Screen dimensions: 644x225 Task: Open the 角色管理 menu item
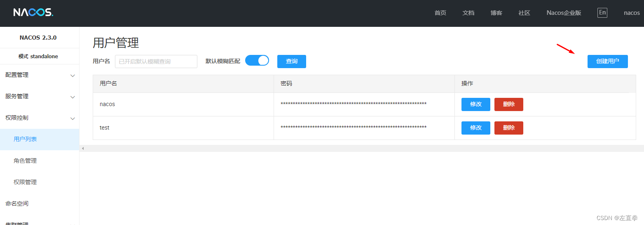(40, 161)
